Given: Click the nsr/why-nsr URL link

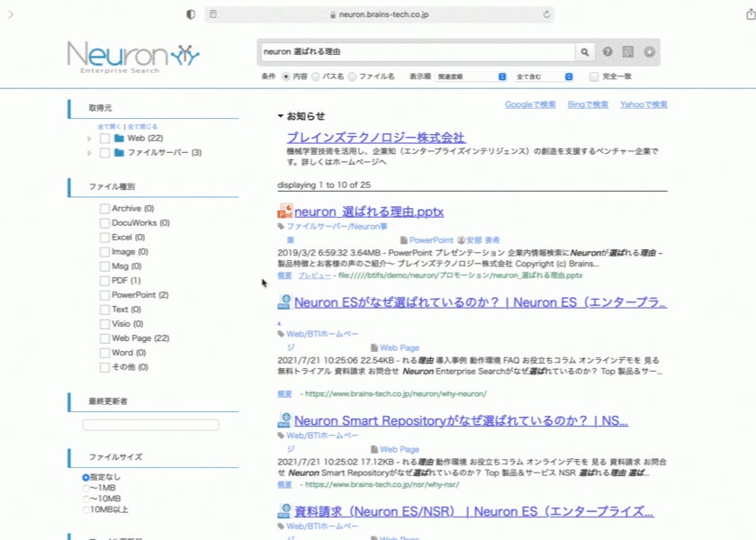Looking at the screenshot, I should [382, 484].
